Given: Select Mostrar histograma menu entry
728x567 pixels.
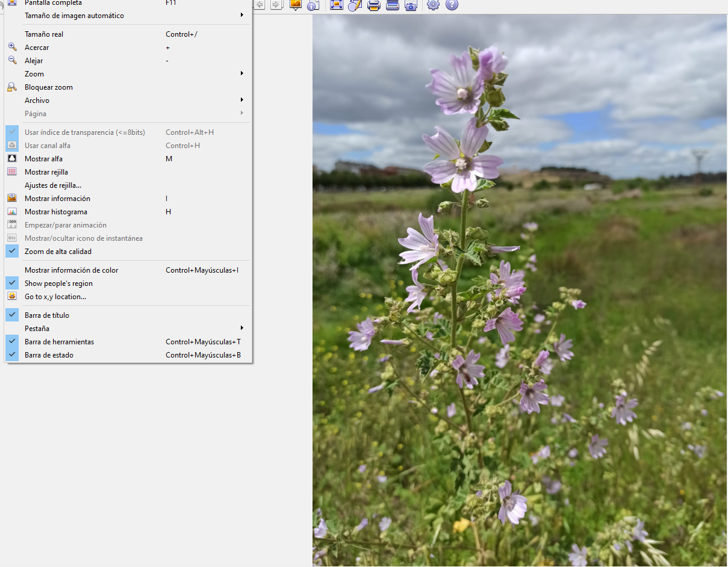Looking at the screenshot, I should 56,212.
